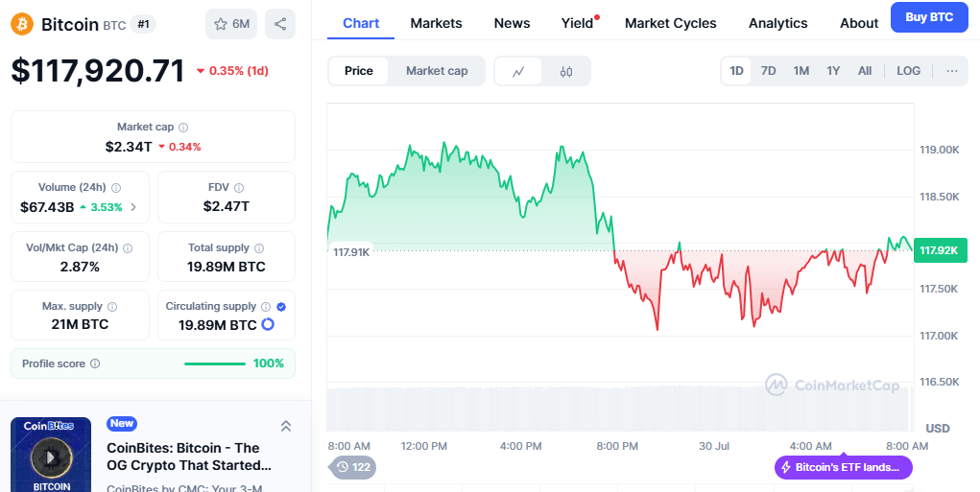Set chart range to 1Y
Viewport: 980px width, 492px height.
point(833,71)
